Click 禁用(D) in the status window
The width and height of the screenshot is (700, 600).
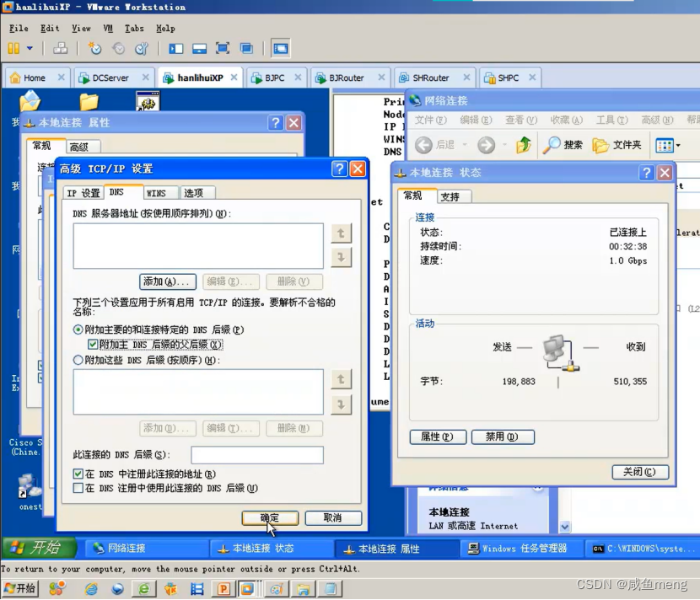click(503, 437)
